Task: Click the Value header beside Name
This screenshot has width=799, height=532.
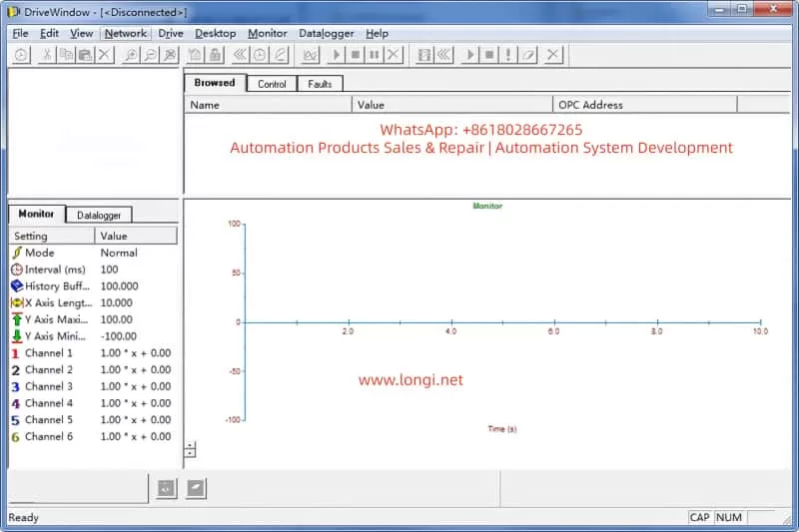Action: pyautogui.click(x=452, y=105)
